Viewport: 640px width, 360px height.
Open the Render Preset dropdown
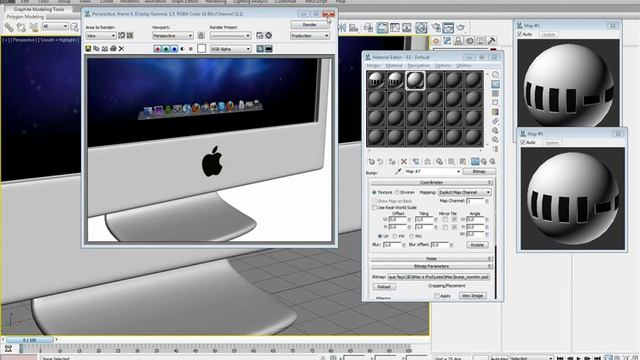pos(230,36)
